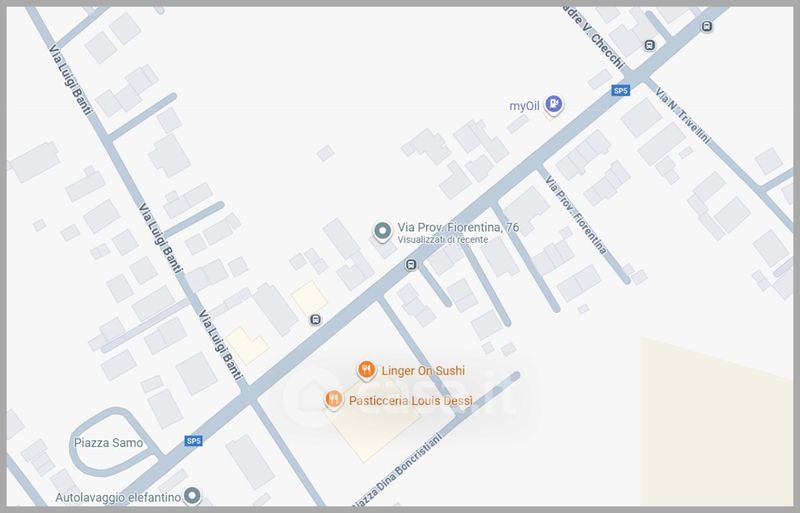Click the L-shaped yellow building near Via Luigi Banti
Image resolution: width=800 pixels, height=513 pixels.
(247, 345)
